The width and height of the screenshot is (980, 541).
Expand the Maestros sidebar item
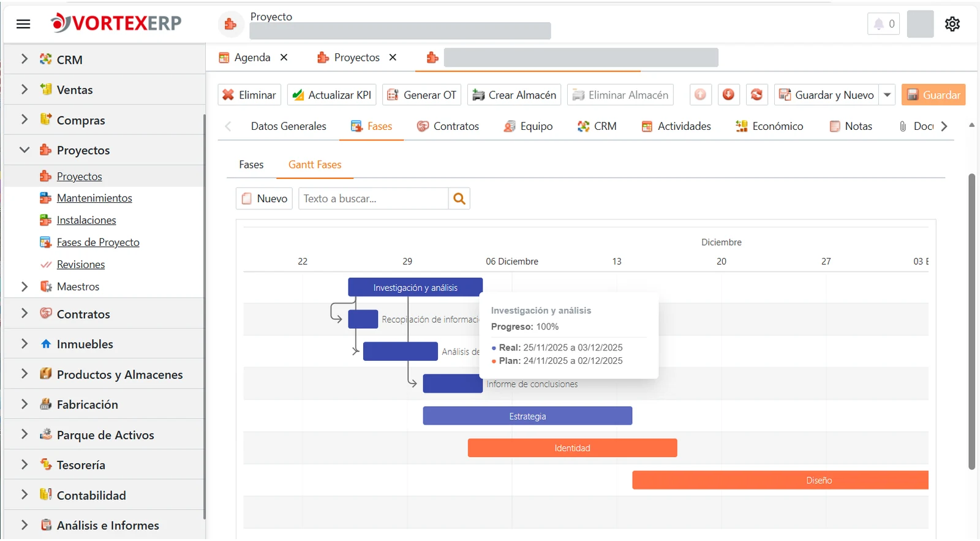tap(24, 287)
